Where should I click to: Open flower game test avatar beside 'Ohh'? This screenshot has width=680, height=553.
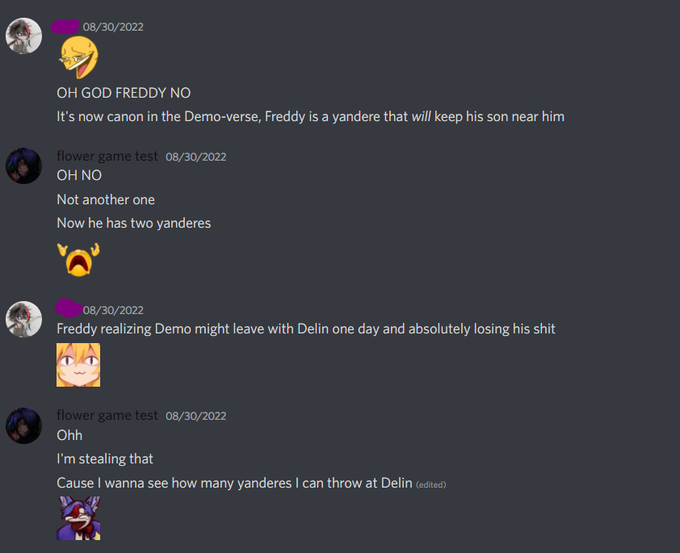(23, 425)
